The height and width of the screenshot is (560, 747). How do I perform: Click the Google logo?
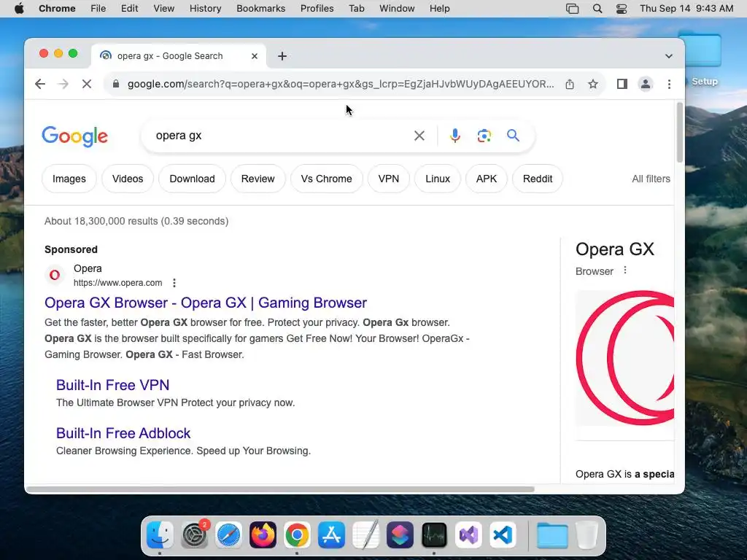coord(75,136)
